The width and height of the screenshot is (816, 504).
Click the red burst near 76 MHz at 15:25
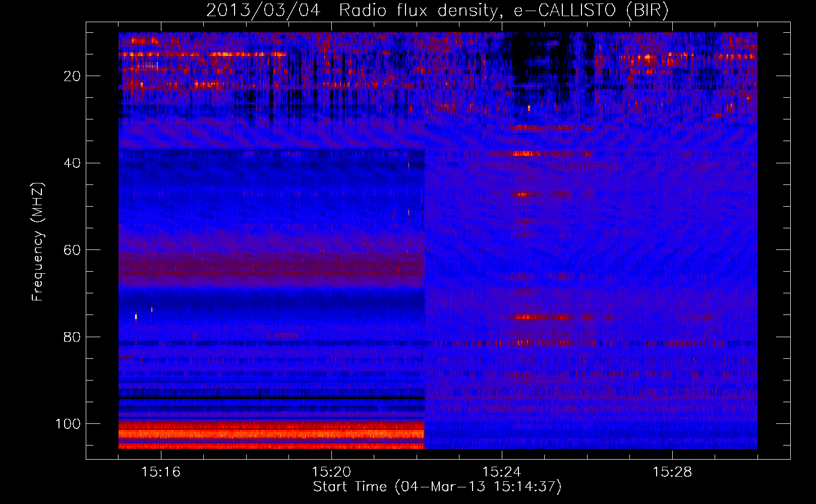[x=543, y=317]
